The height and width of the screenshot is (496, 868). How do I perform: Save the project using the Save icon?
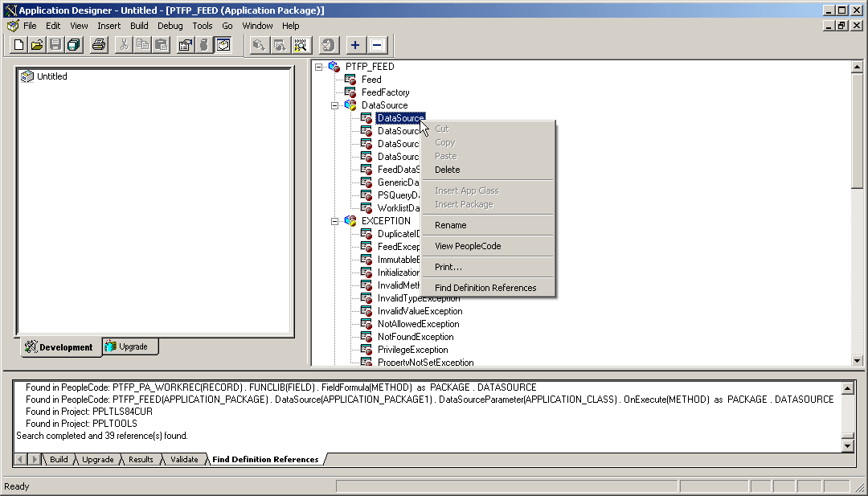pyautogui.click(x=55, y=45)
